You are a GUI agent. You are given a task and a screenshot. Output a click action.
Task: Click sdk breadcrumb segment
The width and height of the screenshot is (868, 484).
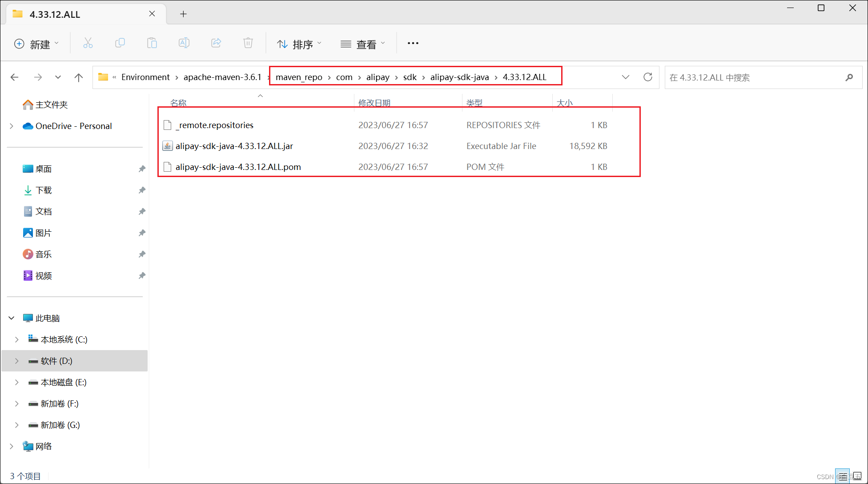[x=410, y=77]
